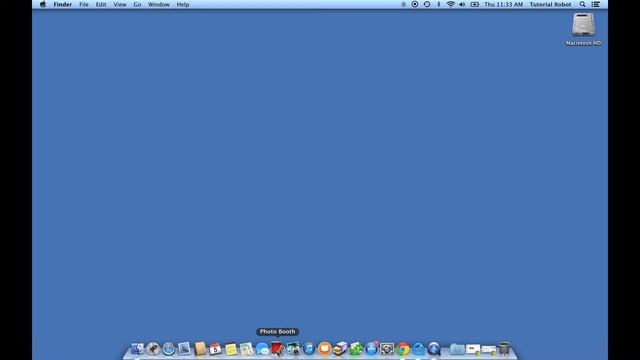Click volume speaker icon in menu bar
The height and width of the screenshot is (360, 640).
[x=462, y=4]
